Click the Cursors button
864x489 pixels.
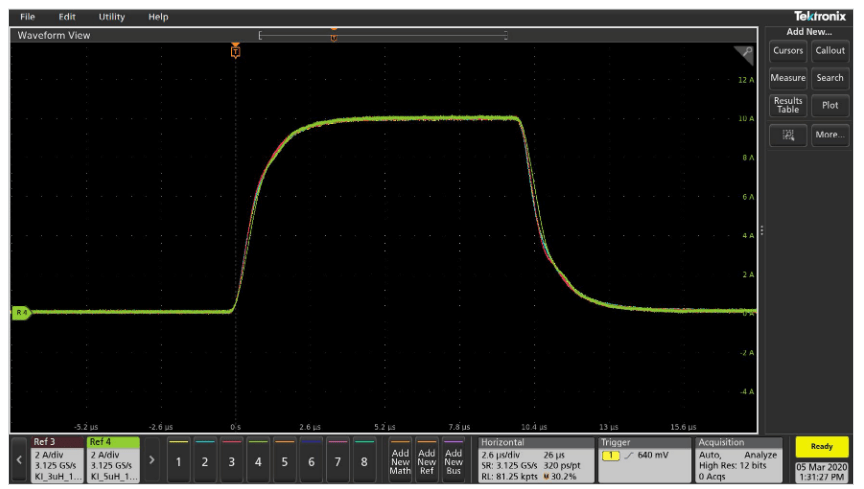787,51
